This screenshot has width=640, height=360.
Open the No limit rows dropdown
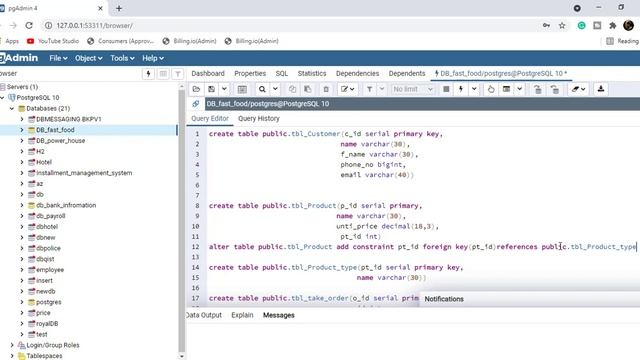click(x=413, y=89)
